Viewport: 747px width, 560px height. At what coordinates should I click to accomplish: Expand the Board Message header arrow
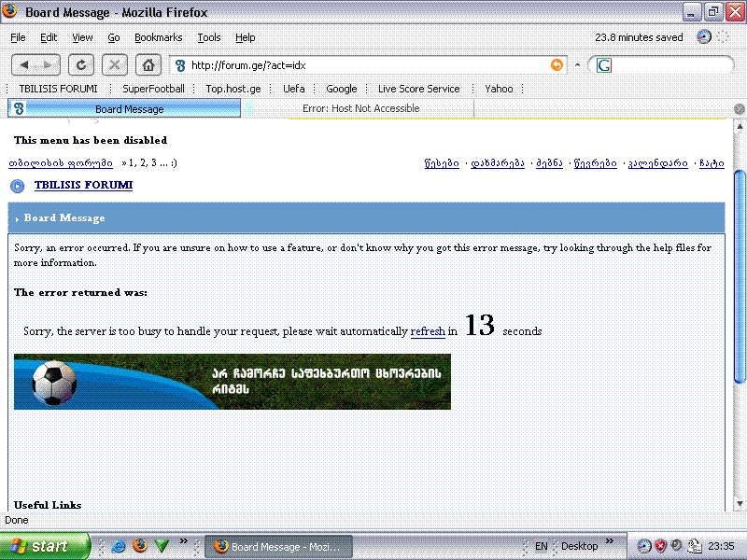pyautogui.click(x=17, y=219)
